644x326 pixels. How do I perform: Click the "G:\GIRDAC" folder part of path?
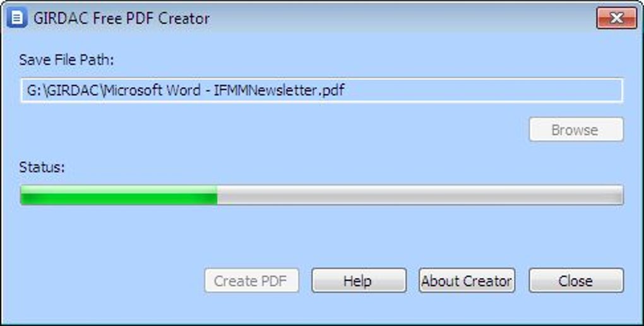pos(64,90)
